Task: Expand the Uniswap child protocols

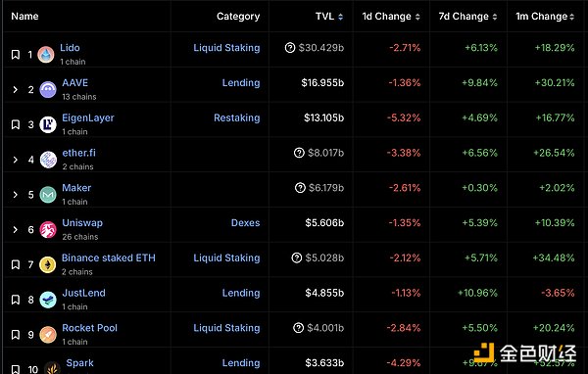Action: pos(16,230)
